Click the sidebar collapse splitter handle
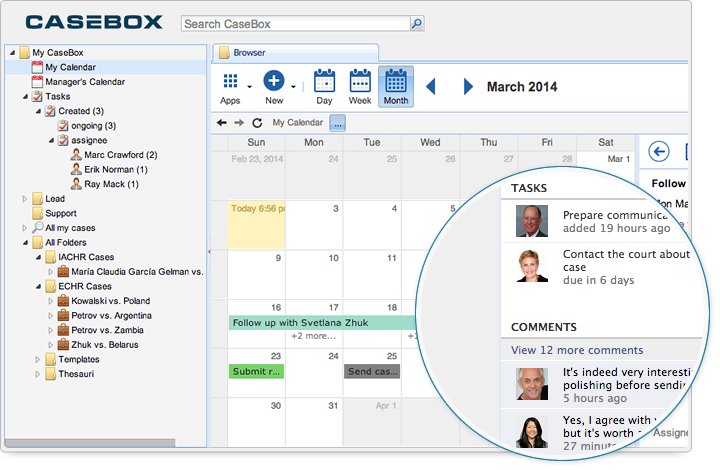Viewport: 720px width, 470px height. [x=209, y=252]
